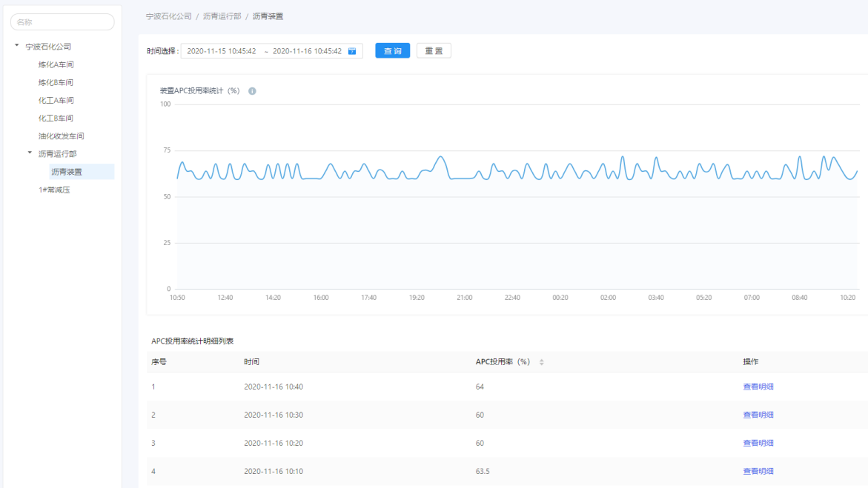This screenshot has height=488, width=868.
Task: Collapse the 宁波石化公司 tree node arrow
Action: pyautogui.click(x=17, y=46)
